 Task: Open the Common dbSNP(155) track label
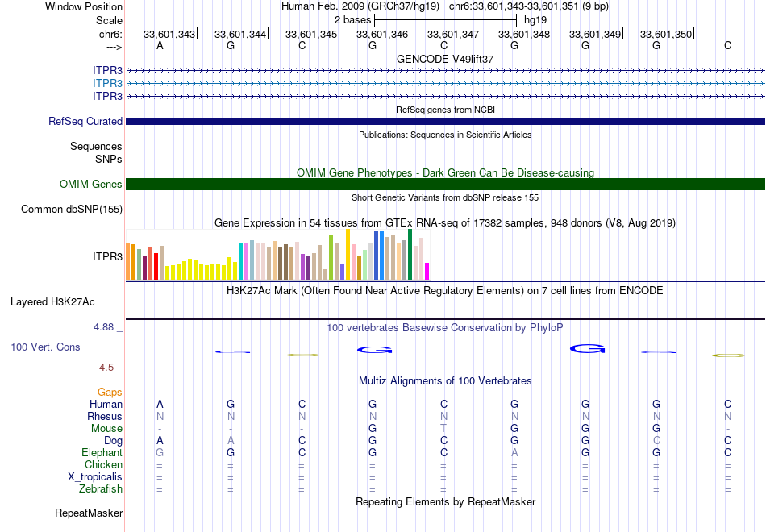(71, 209)
